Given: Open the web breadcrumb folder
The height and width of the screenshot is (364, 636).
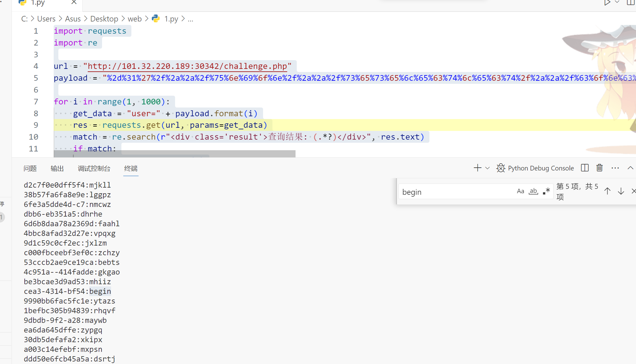Looking at the screenshot, I should 135,19.
